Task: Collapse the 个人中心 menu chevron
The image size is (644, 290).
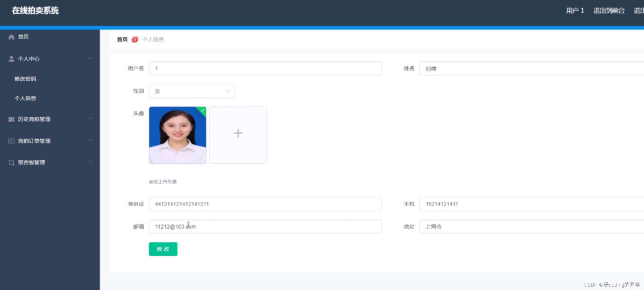Action: pyautogui.click(x=90, y=58)
